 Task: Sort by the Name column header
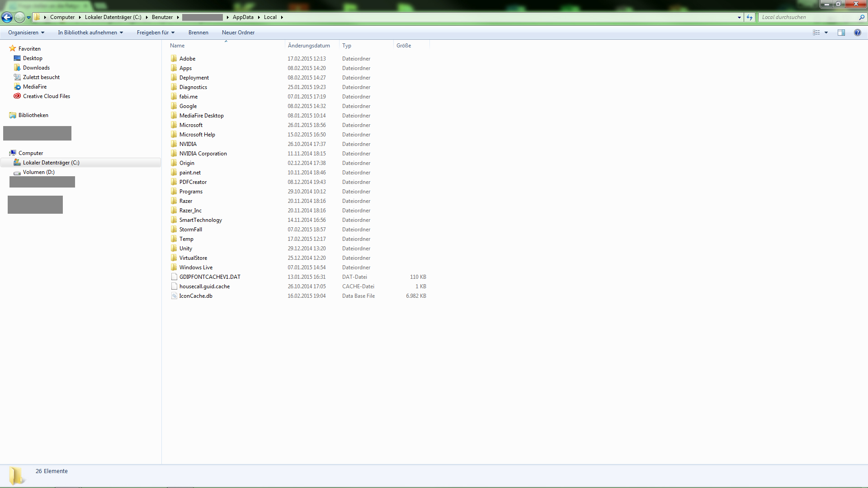tap(226, 46)
